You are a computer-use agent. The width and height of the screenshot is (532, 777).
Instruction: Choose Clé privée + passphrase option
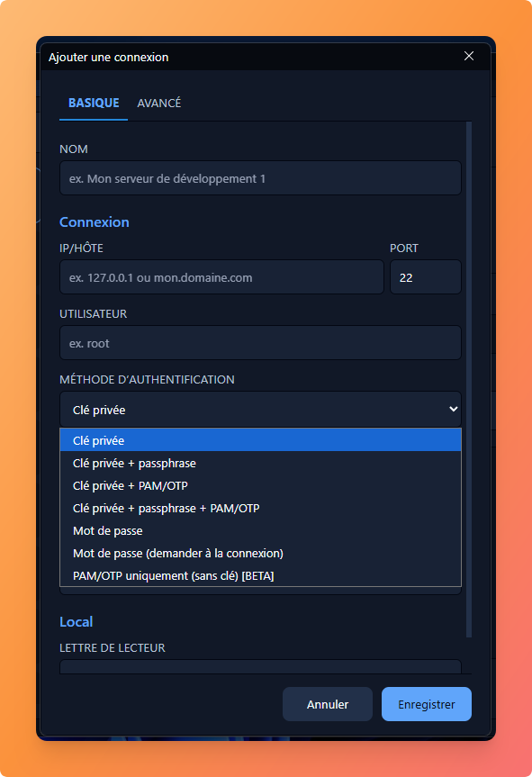(260, 463)
